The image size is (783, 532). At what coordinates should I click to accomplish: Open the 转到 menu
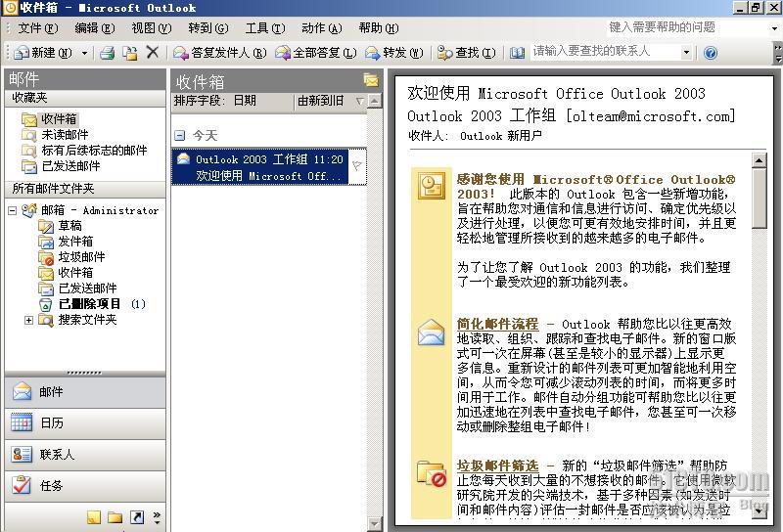pos(207,28)
